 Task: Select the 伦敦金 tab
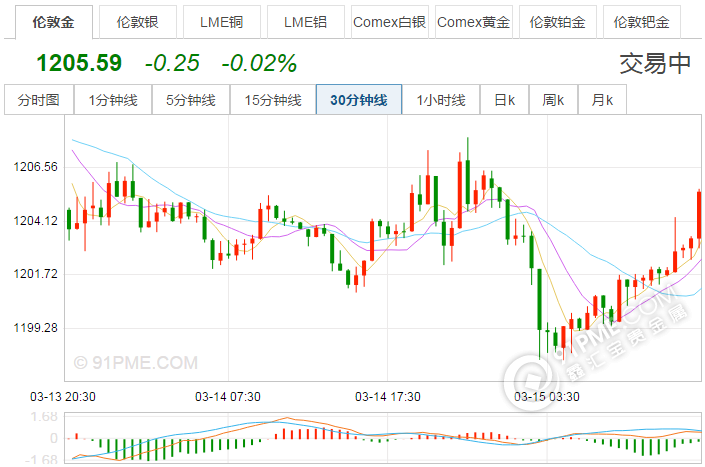[54, 22]
